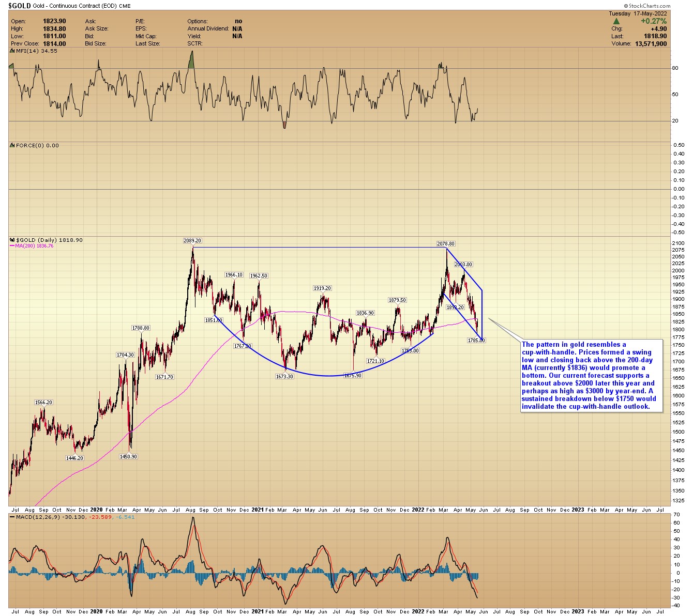Screen dimensions: 693x616
Task: Click the Volume 13,571,900 value
Action: coord(651,44)
